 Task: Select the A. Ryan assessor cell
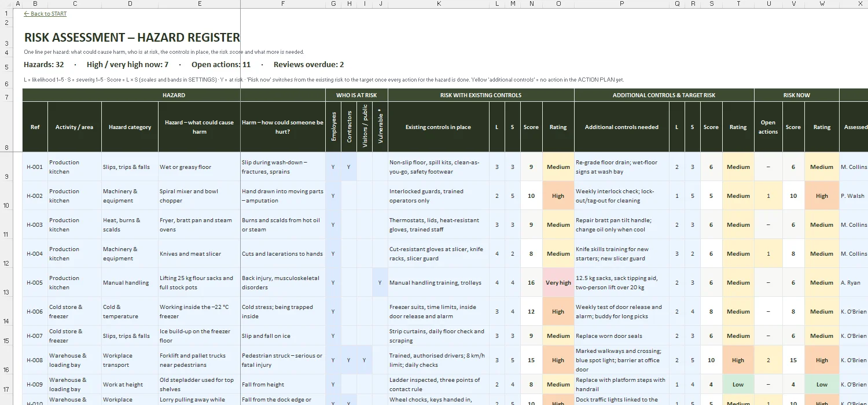coord(854,282)
